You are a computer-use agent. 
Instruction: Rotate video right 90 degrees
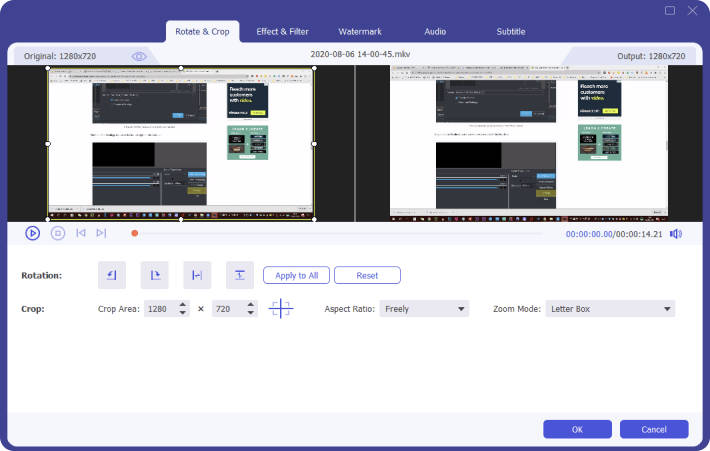coord(154,275)
